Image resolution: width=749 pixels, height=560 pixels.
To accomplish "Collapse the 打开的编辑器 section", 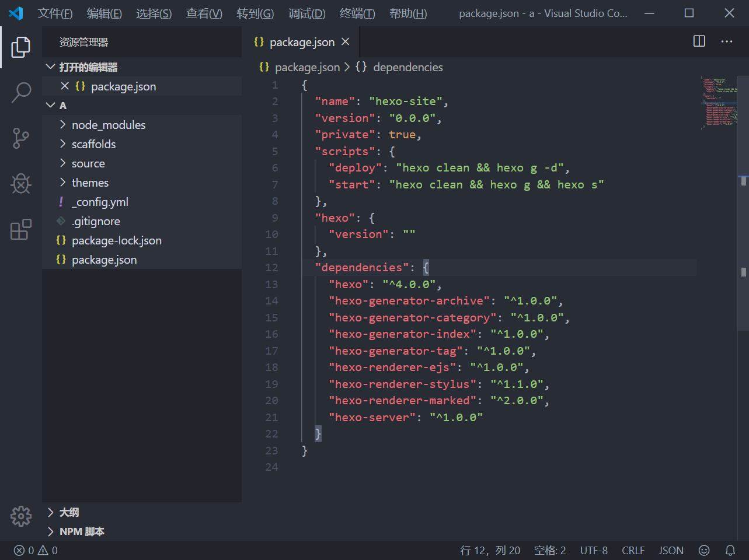I will click(88, 67).
